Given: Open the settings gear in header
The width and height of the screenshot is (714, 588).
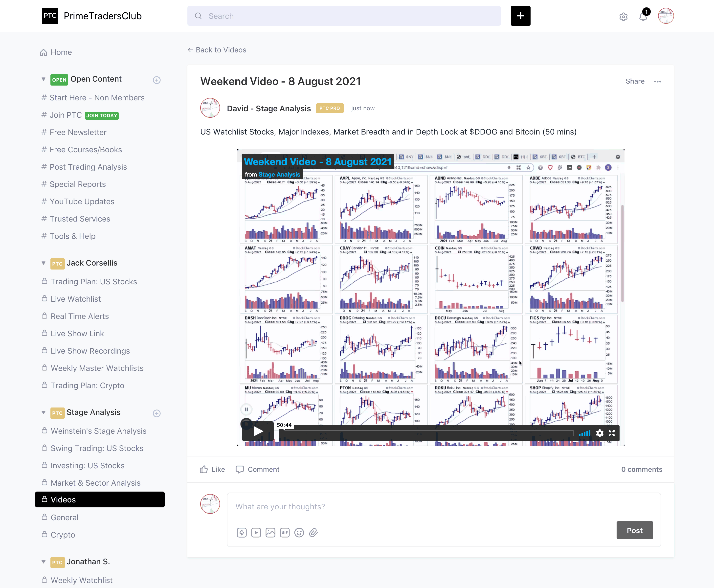Looking at the screenshot, I should coord(623,17).
